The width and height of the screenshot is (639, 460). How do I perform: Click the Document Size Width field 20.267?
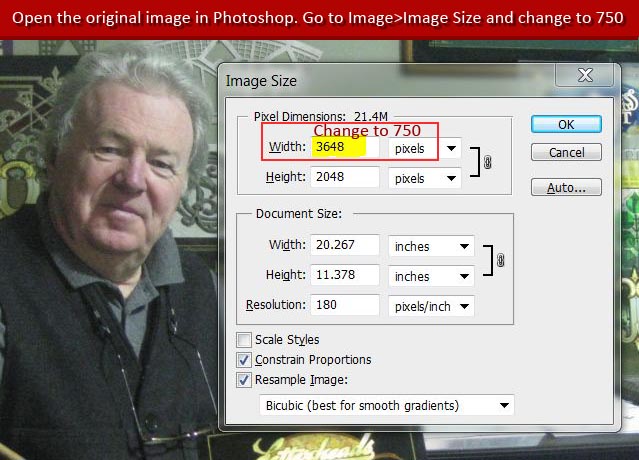tap(345, 245)
